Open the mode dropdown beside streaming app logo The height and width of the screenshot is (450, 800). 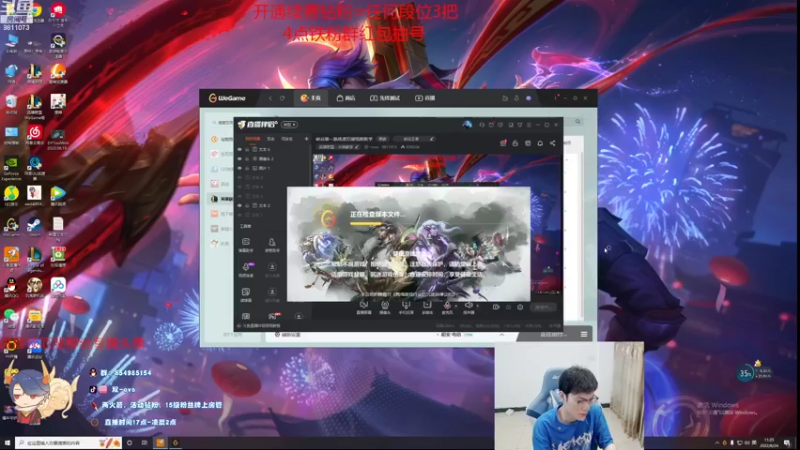point(289,124)
